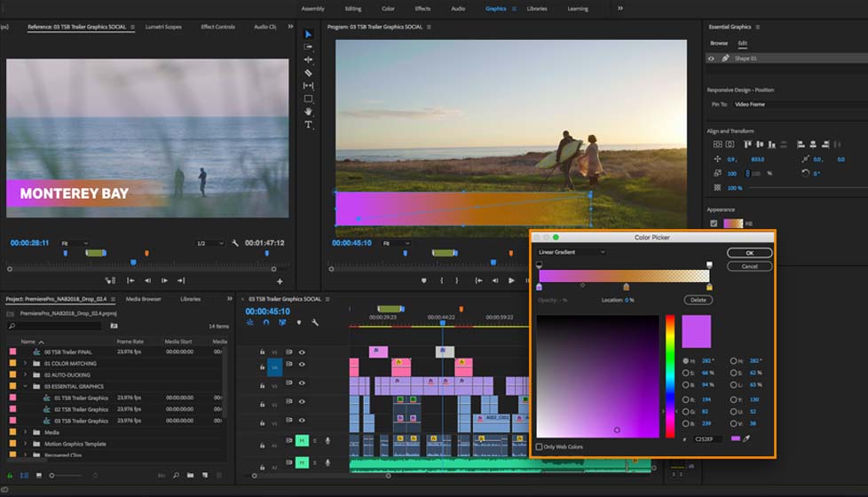Add a marker in the timeline header

[x=299, y=322]
